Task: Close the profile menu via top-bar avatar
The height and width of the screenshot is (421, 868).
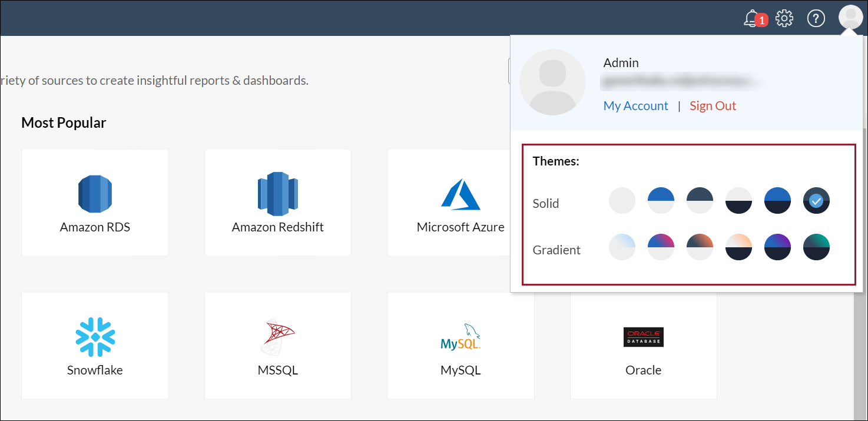Action: pos(850,17)
